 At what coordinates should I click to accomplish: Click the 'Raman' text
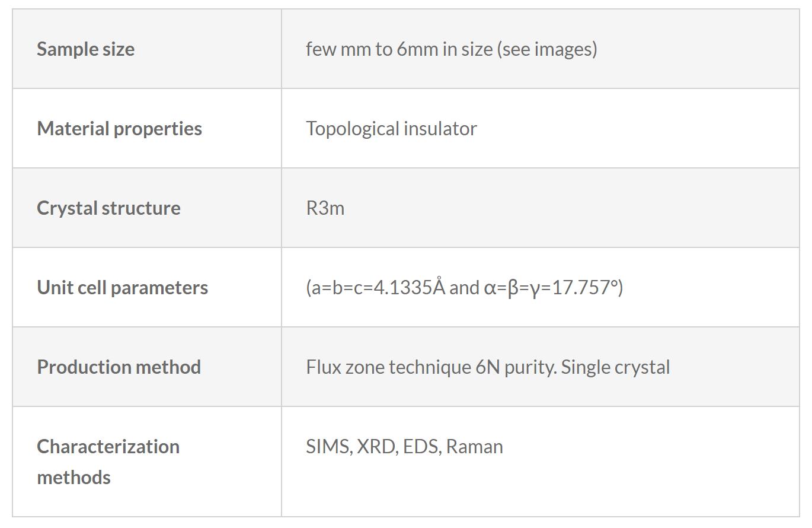click(474, 446)
